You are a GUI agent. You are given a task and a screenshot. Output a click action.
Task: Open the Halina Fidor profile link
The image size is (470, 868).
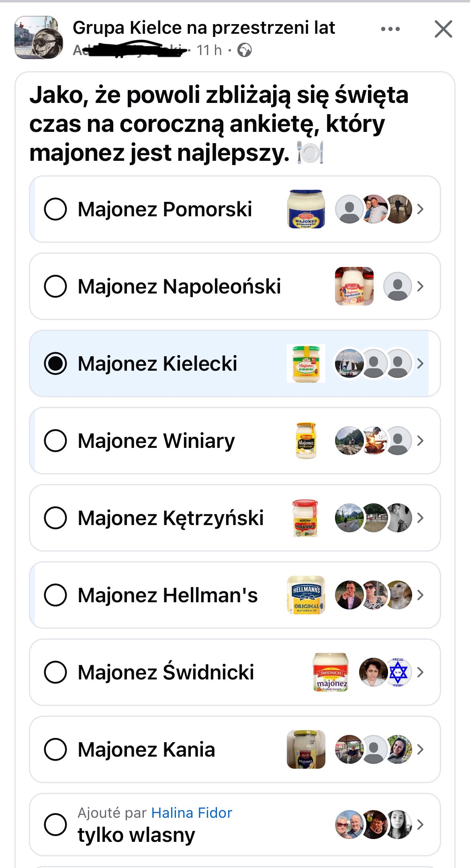[x=192, y=813]
